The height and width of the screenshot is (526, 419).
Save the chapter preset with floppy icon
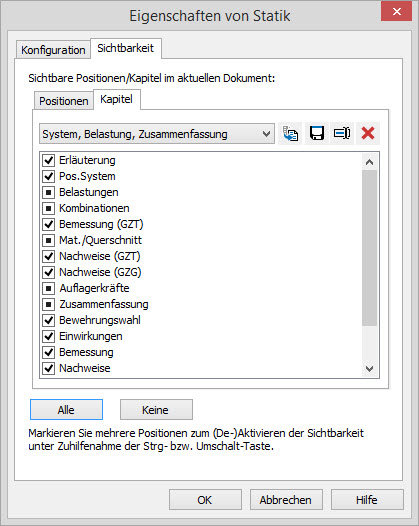point(316,134)
